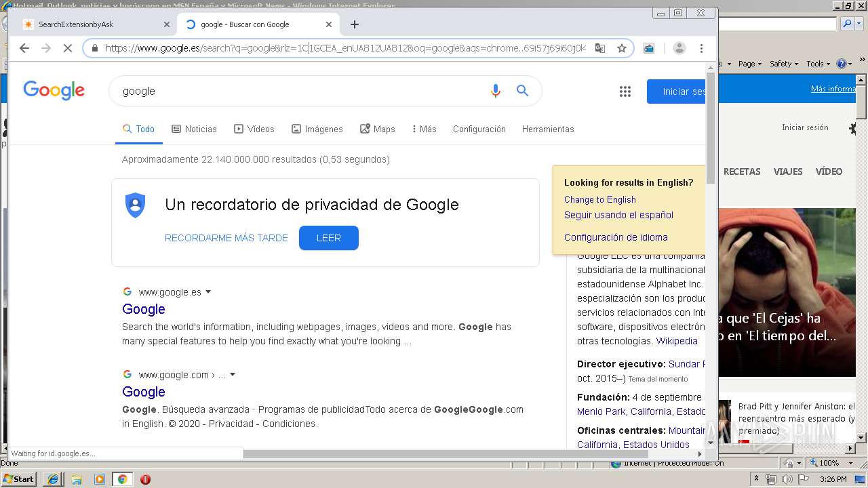
Task: Click Iniciar sesión on MSN page
Action: [805, 127]
